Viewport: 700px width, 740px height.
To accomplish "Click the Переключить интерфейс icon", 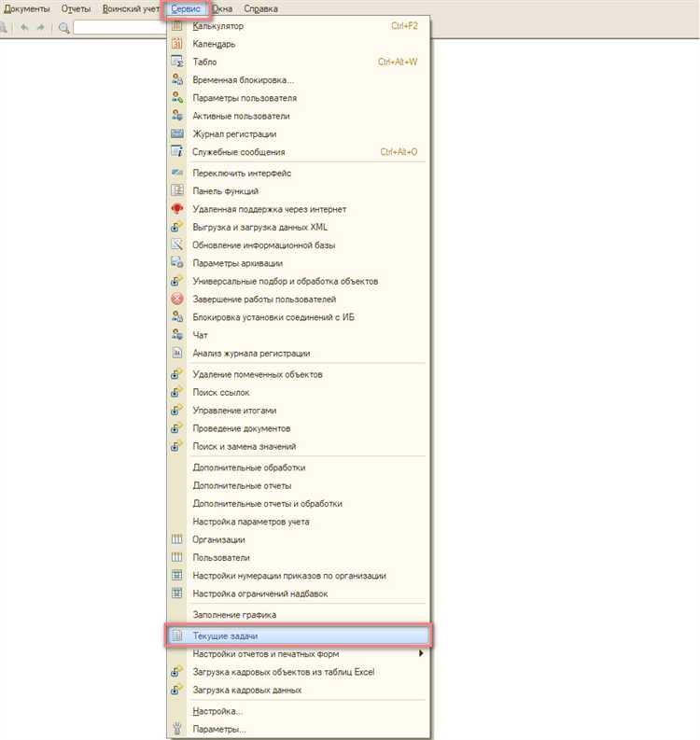I will (x=176, y=174).
